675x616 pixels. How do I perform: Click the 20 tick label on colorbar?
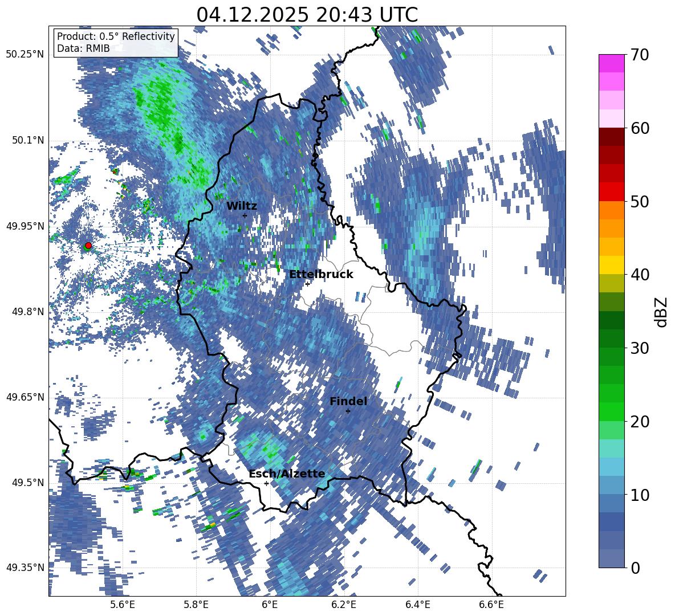(640, 421)
